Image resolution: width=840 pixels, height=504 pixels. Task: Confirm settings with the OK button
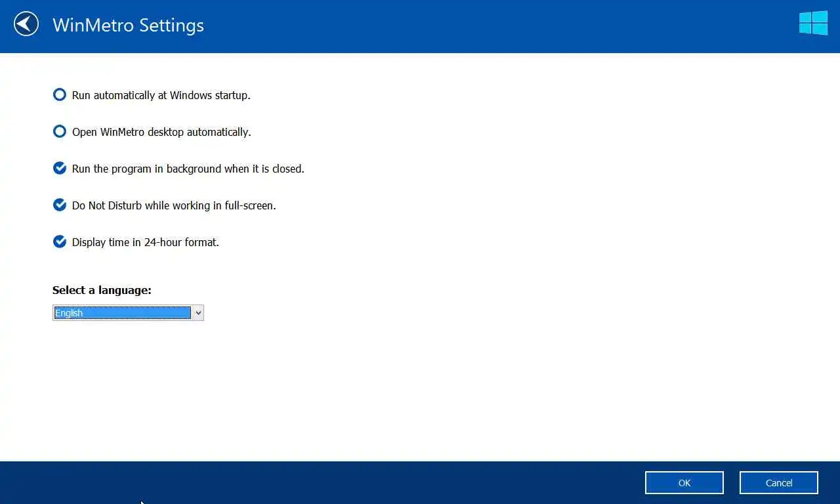(684, 482)
